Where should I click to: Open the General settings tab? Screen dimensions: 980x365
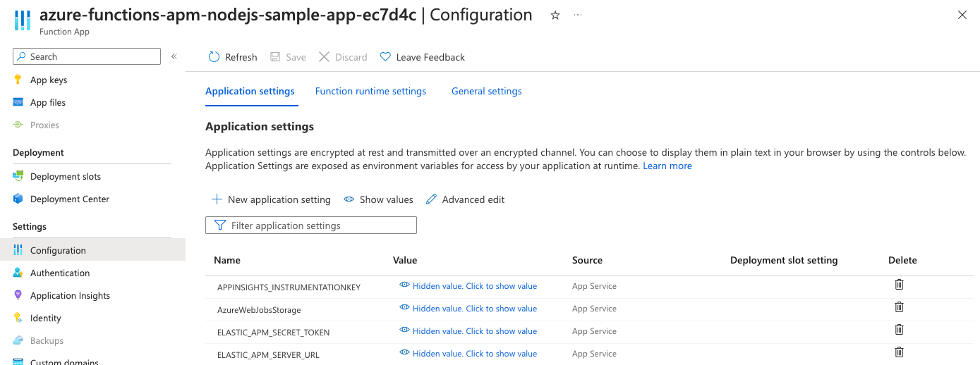[486, 91]
